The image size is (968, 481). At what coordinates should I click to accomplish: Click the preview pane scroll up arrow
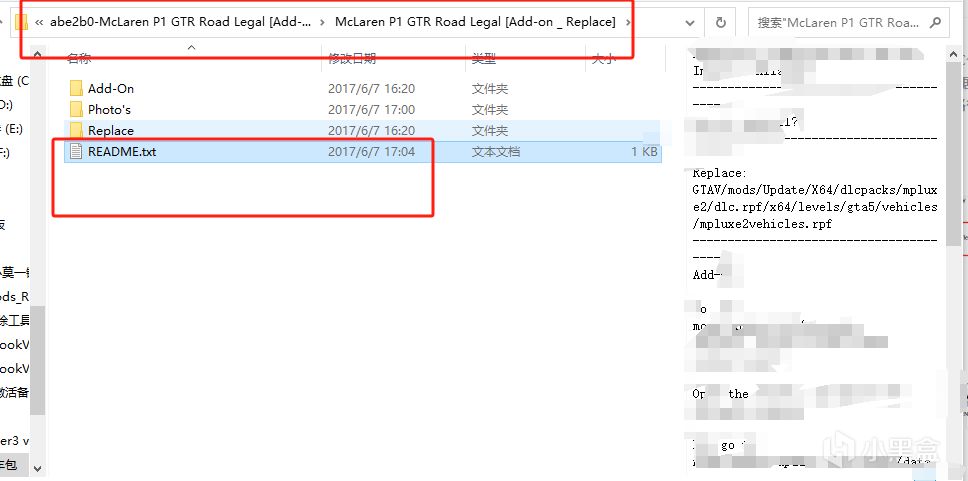coord(953,56)
